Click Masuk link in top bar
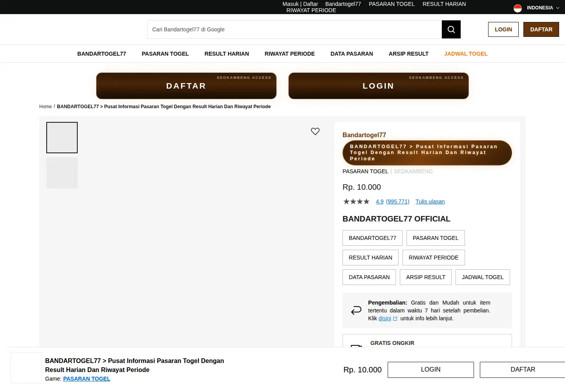Image resolution: width=565 pixels, height=392 pixels. [x=290, y=4]
